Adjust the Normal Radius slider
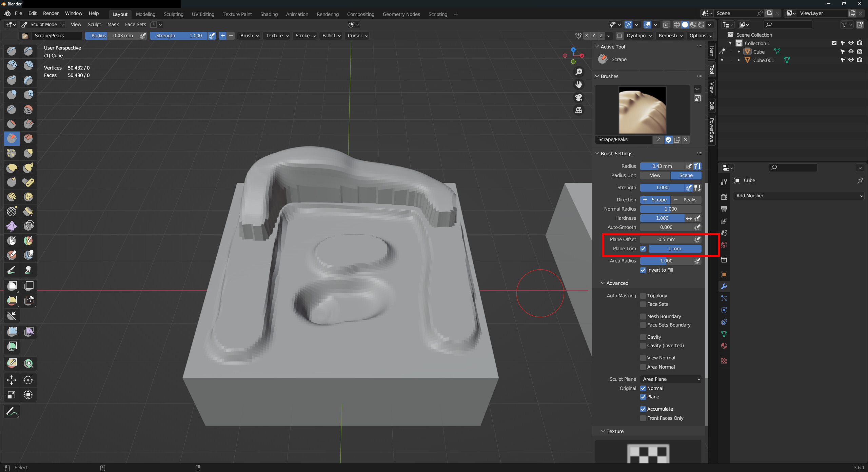Screen dimensions: 868x472 point(671,209)
